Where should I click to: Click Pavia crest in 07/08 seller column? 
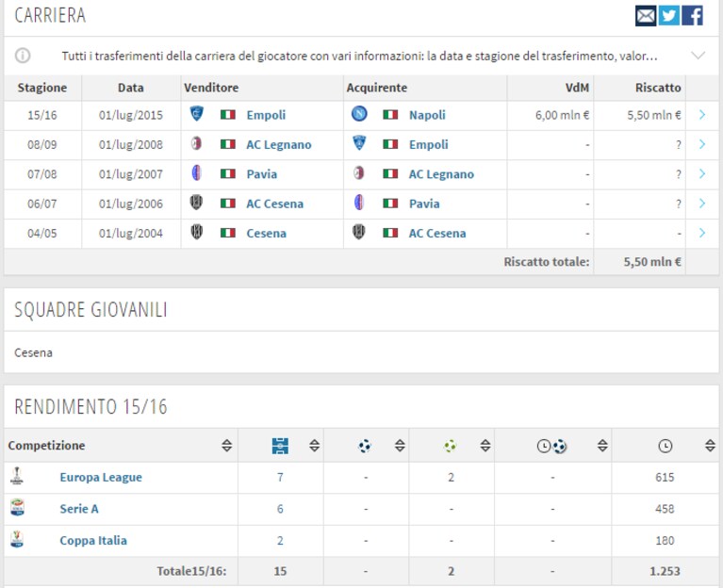click(196, 173)
